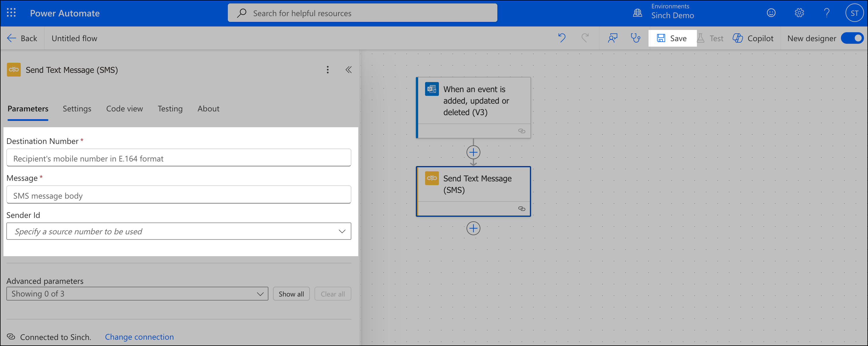
Task: Open the Environments globe icon
Action: tap(638, 13)
